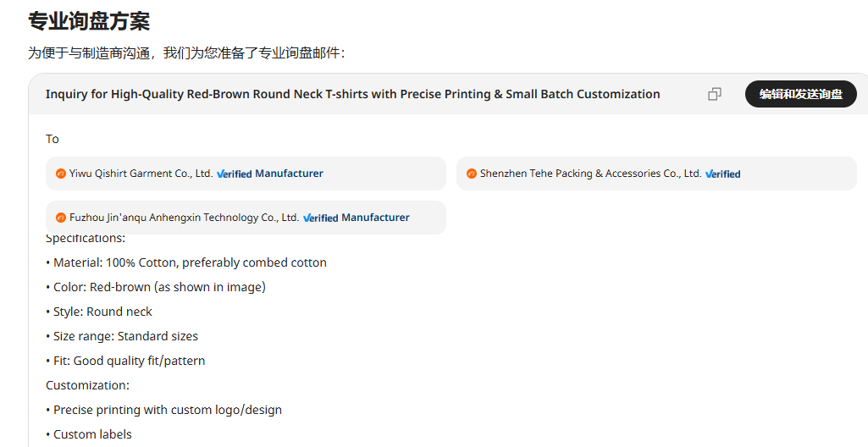This screenshot has height=447, width=868.
Task: Click the inquiry subject title text
Action: pyautogui.click(x=352, y=94)
